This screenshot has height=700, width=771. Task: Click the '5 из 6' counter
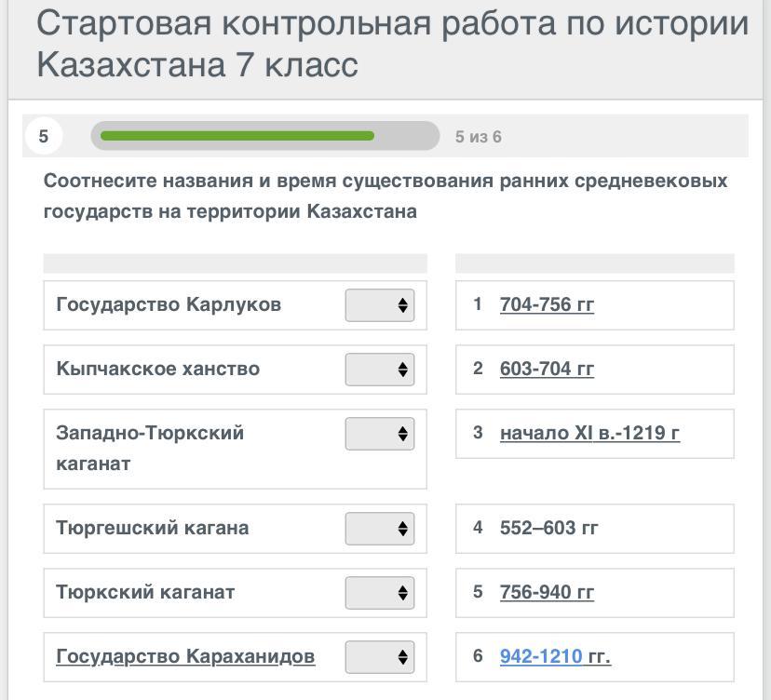(x=478, y=137)
